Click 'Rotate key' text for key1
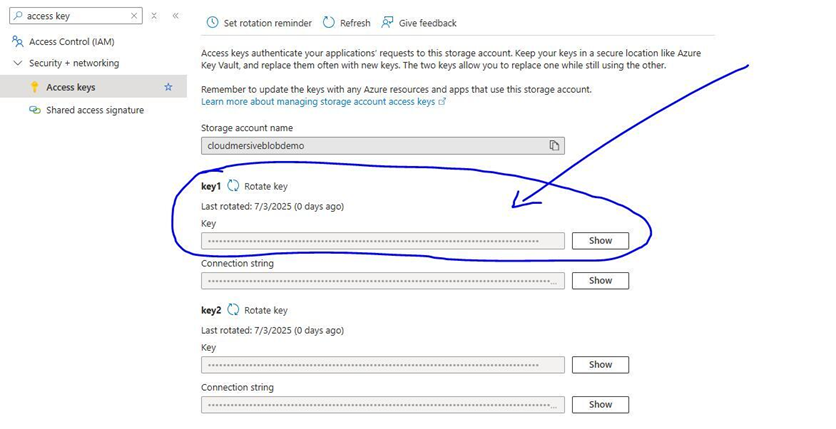836x429 pixels. pos(266,186)
